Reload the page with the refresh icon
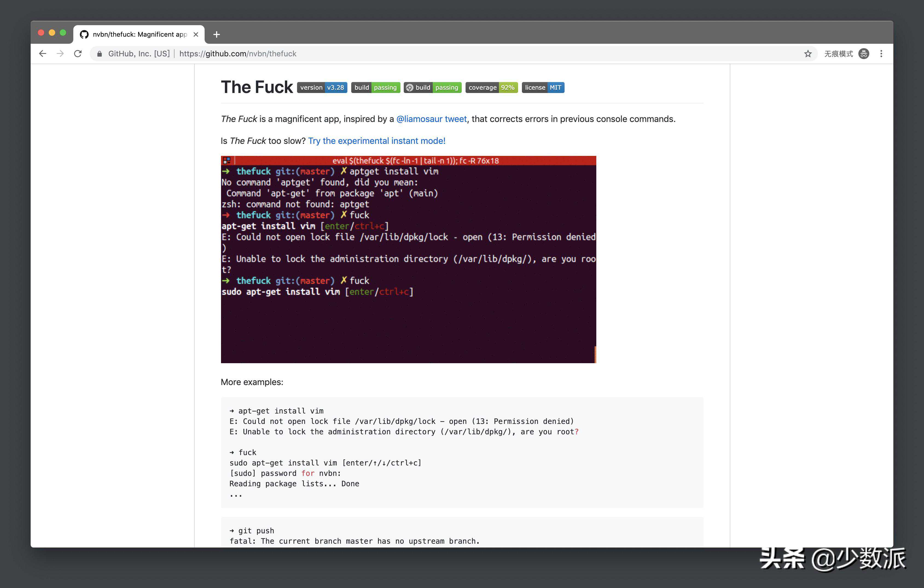Screen dimensions: 924x588 coord(78,54)
